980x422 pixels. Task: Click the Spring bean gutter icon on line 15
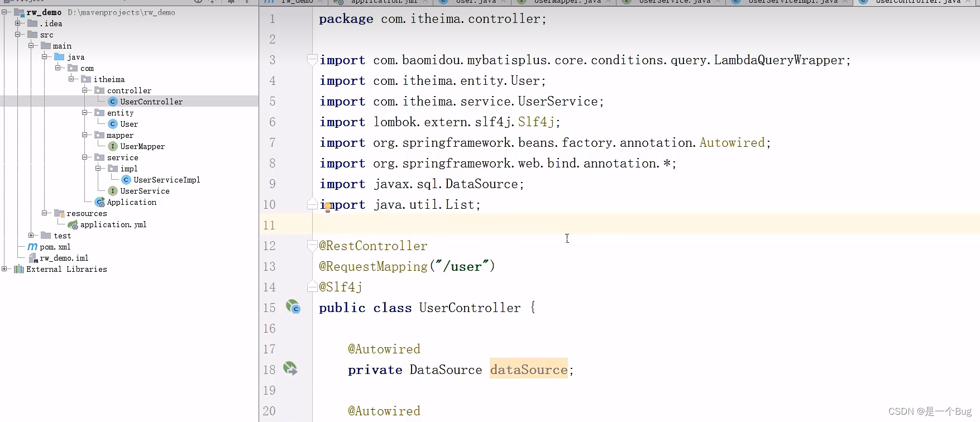pos(293,306)
